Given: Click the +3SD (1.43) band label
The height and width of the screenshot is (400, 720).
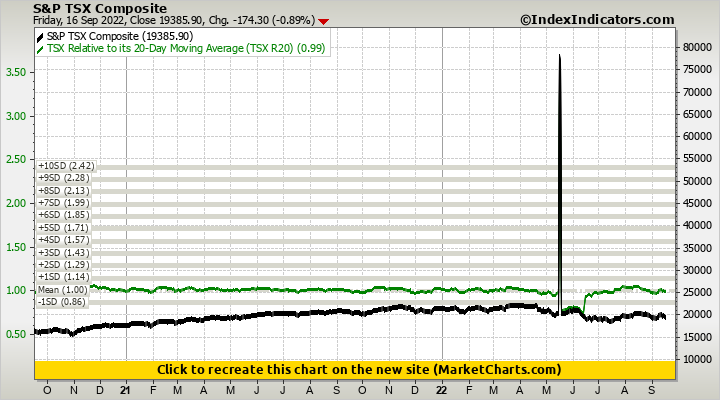Looking at the screenshot, I should tap(63, 253).
